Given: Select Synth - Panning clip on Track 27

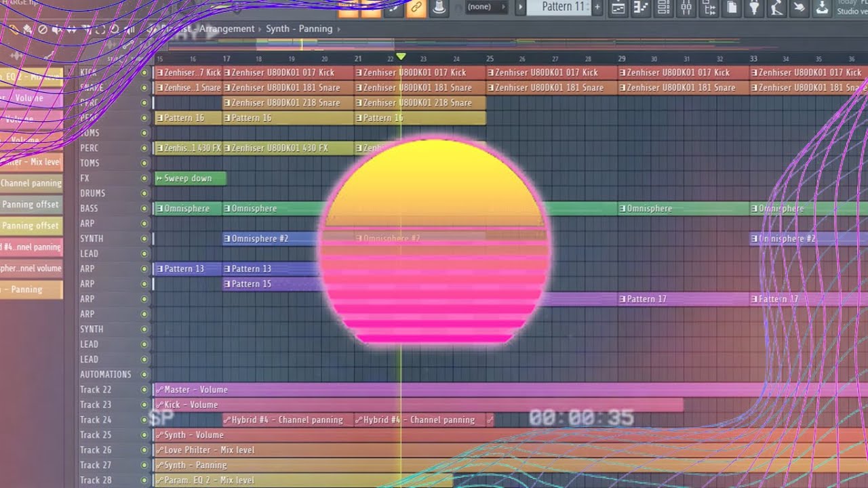Looking at the screenshot, I should [510, 465].
